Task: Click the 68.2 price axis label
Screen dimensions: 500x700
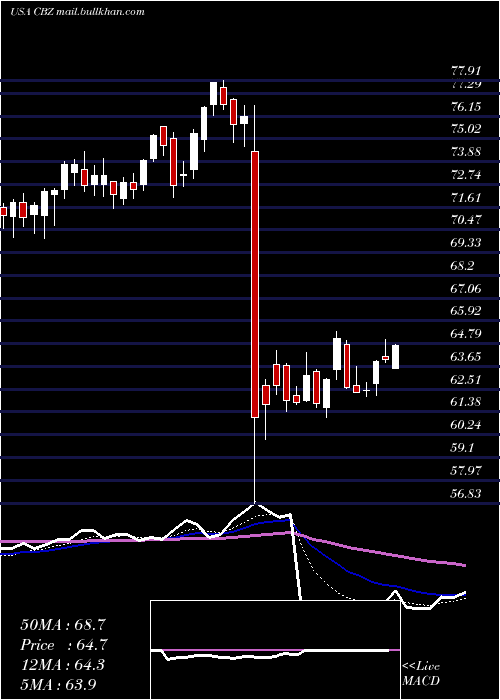Action: pyautogui.click(x=462, y=266)
